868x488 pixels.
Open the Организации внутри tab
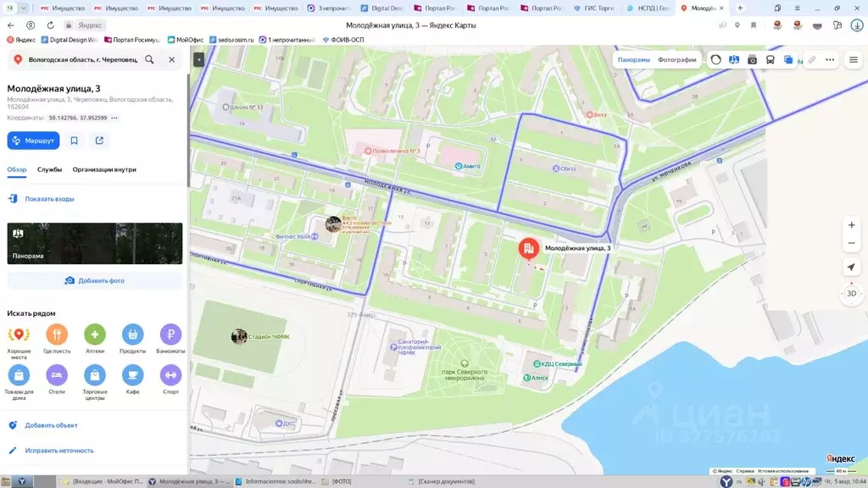[x=104, y=169]
